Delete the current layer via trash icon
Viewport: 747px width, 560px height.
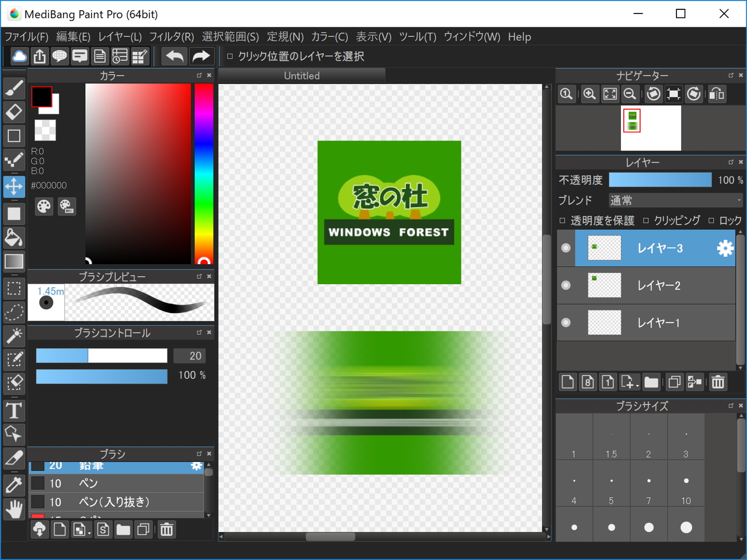point(718,382)
